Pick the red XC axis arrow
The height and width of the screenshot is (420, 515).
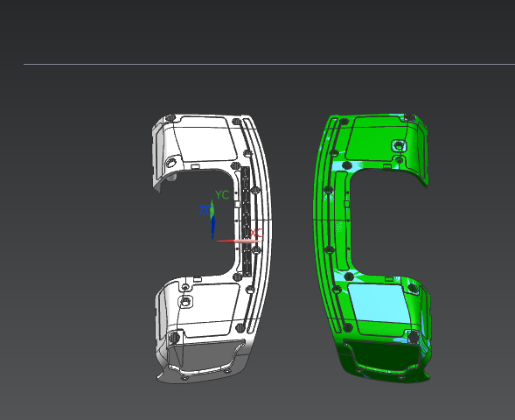point(239,241)
